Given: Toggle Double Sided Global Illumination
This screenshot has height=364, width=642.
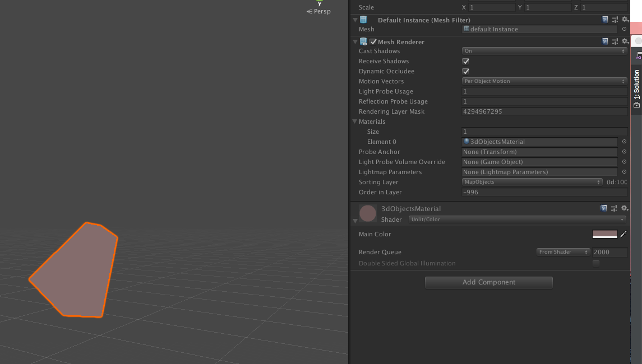Looking at the screenshot, I should pos(595,263).
